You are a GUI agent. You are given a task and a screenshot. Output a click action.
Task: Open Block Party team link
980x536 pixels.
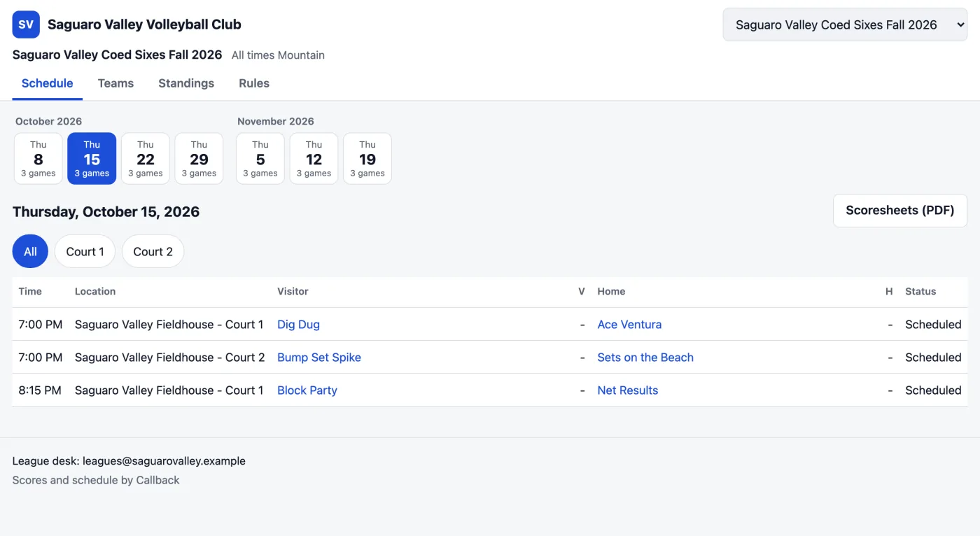point(307,390)
